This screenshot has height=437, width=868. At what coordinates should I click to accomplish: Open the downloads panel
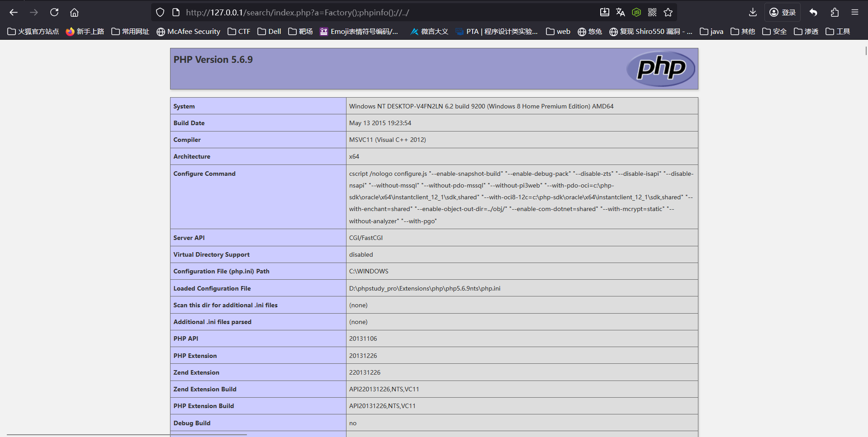tap(753, 12)
